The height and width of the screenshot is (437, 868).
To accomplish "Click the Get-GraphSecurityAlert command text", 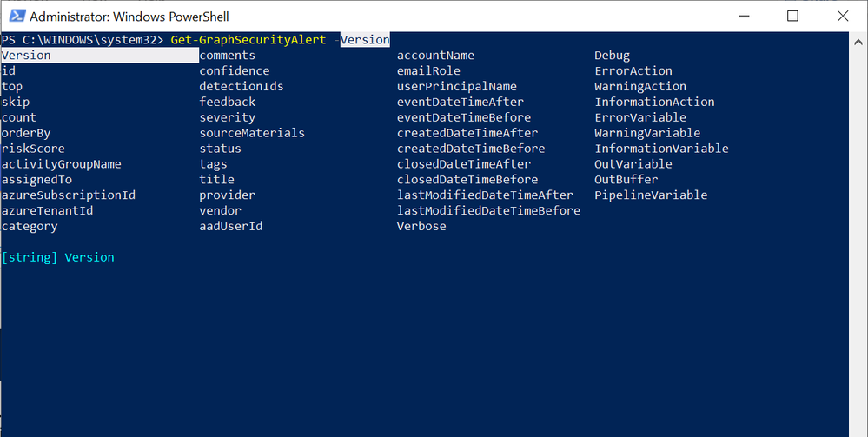I will 248,40.
